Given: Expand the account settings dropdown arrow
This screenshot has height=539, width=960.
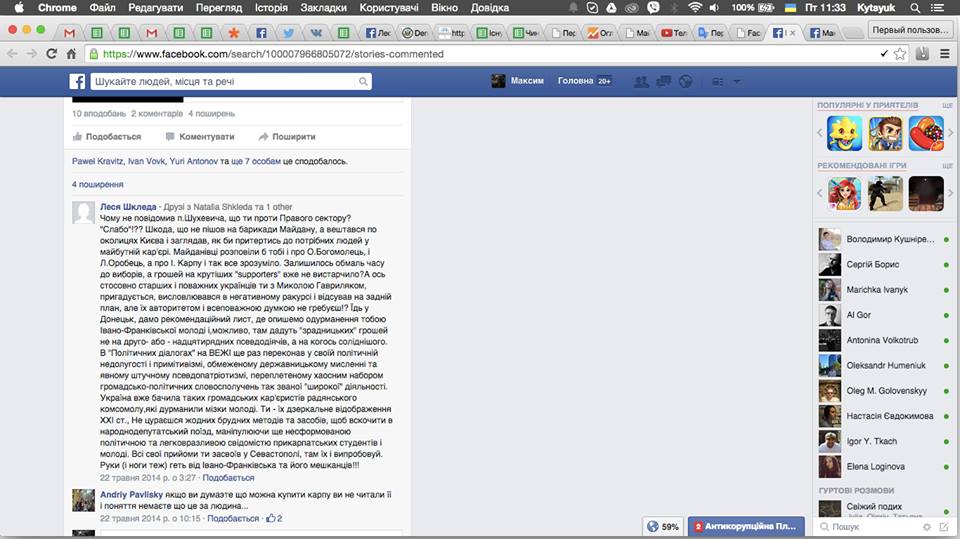Looking at the screenshot, I should (x=737, y=81).
